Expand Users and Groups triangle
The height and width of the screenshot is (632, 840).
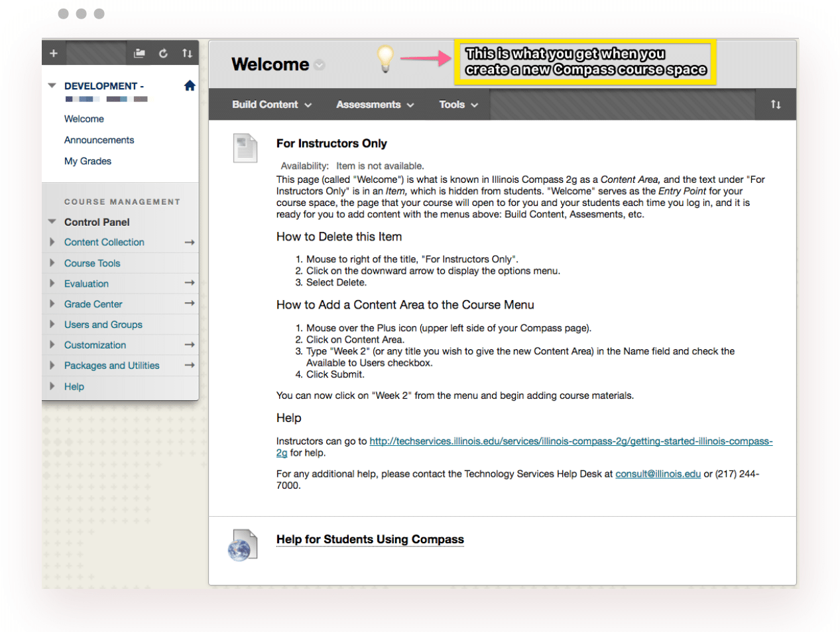click(52, 325)
